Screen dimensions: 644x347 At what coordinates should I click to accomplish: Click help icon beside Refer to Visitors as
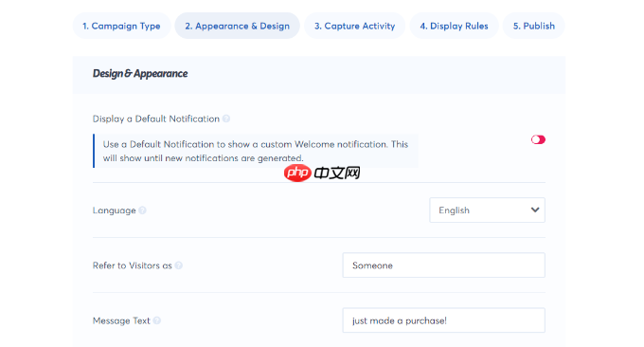[179, 265]
